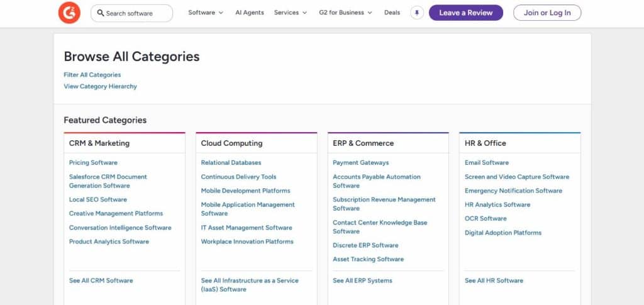
Task: Click See All Infrastructure as a Service Software
Action: [250, 286]
